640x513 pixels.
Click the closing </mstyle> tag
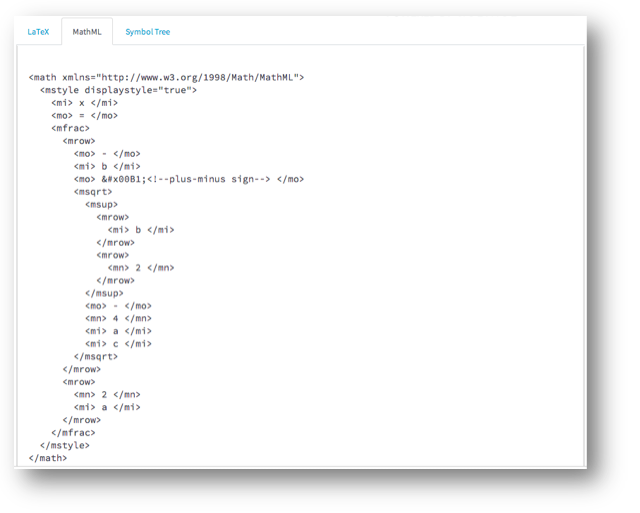point(64,445)
